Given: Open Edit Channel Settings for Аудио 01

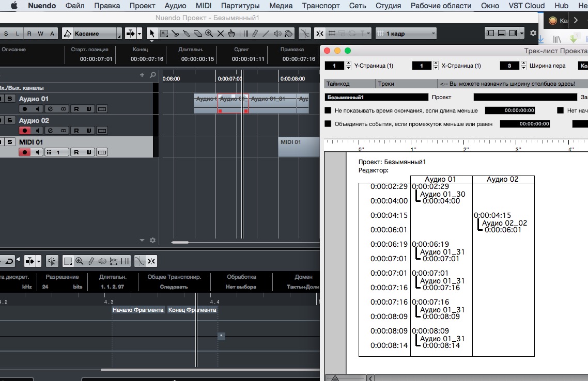Looking at the screenshot, I should [x=50, y=109].
